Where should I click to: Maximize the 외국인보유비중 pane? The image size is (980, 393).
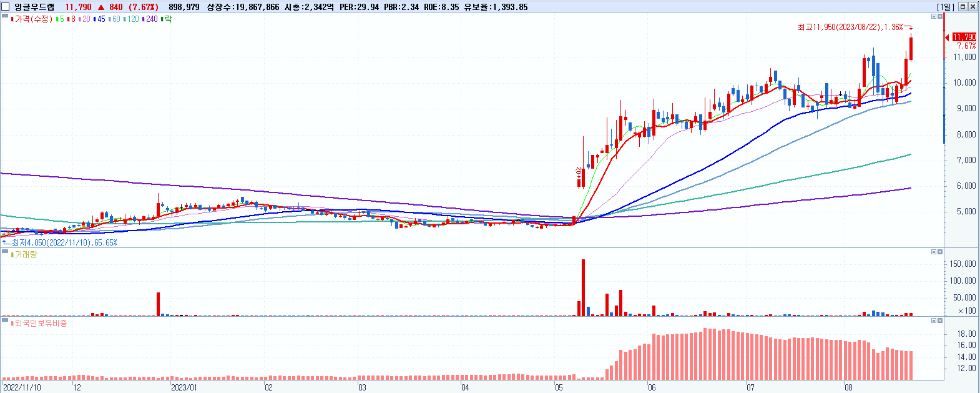coord(934,321)
